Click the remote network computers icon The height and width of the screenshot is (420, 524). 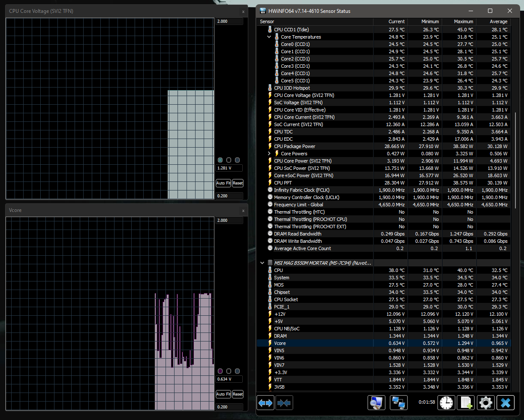(400, 403)
